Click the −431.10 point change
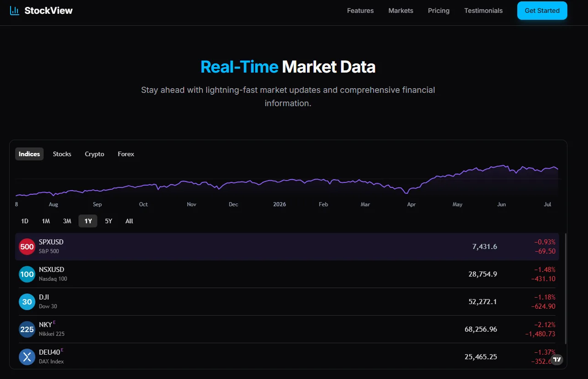Viewport: 588px width, 379px height. pos(543,279)
